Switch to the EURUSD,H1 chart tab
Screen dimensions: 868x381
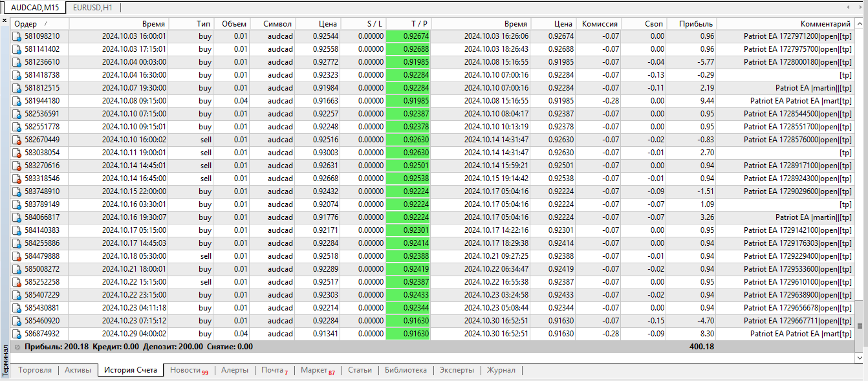(92, 7)
